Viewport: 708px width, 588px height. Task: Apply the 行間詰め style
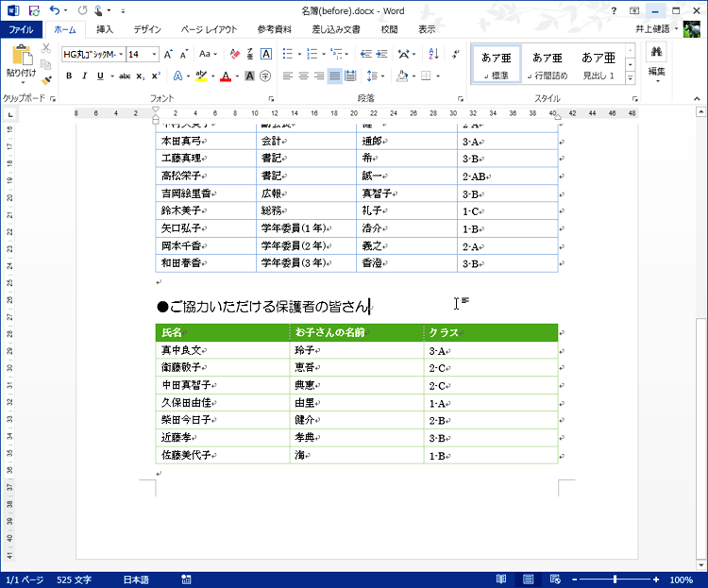pyautogui.click(x=548, y=64)
